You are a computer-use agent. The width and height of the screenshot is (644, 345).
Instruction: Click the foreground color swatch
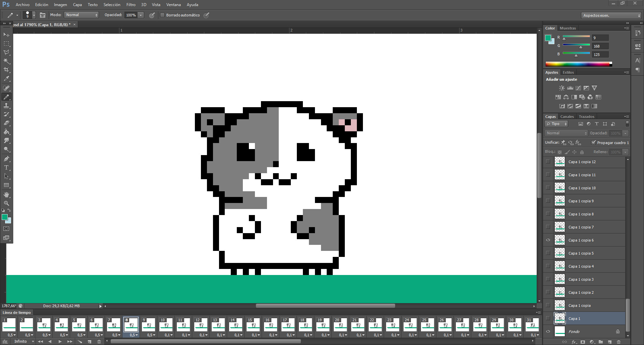[5, 218]
